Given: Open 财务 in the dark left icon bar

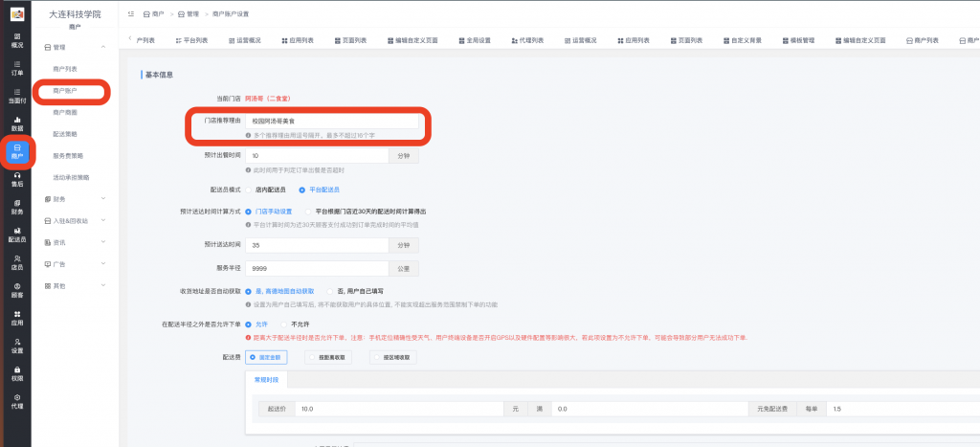Looking at the screenshot, I should pyautogui.click(x=17, y=207).
